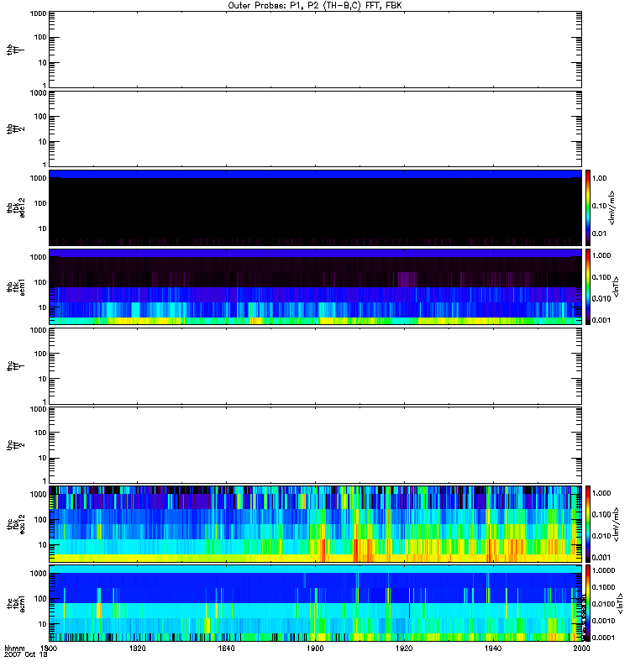The height and width of the screenshot is (672, 630).
Task: Click the thb edc12 mV/m color bar
Action: click(589, 207)
